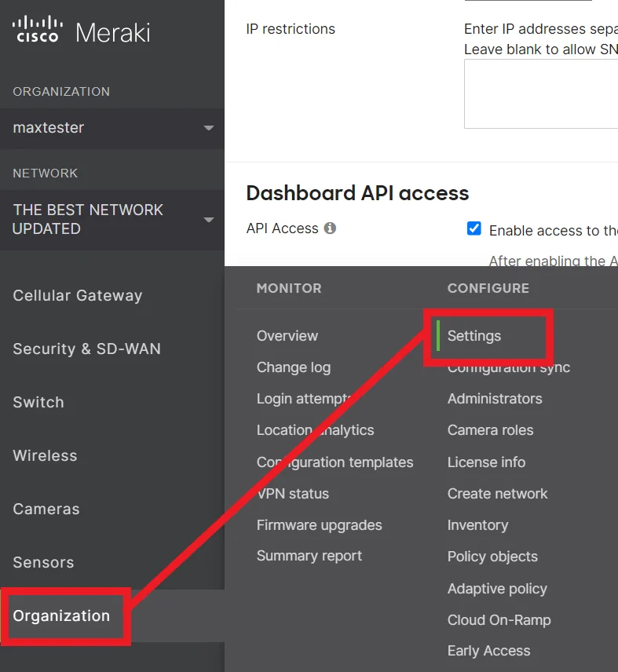Click the NETWORK section label

[x=46, y=173]
